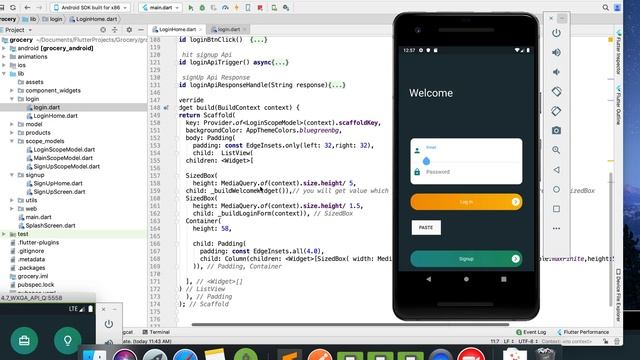Open the Event Log tab

point(531,332)
